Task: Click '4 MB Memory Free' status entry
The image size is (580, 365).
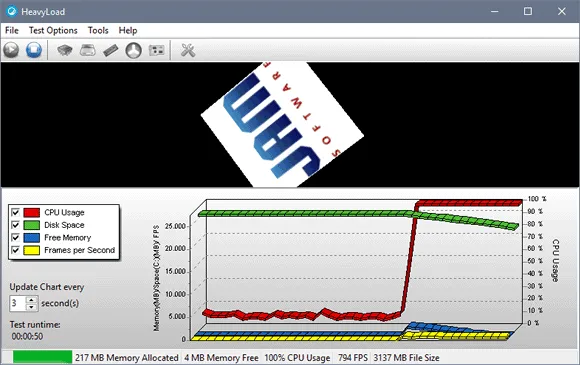Action: click(x=221, y=358)
